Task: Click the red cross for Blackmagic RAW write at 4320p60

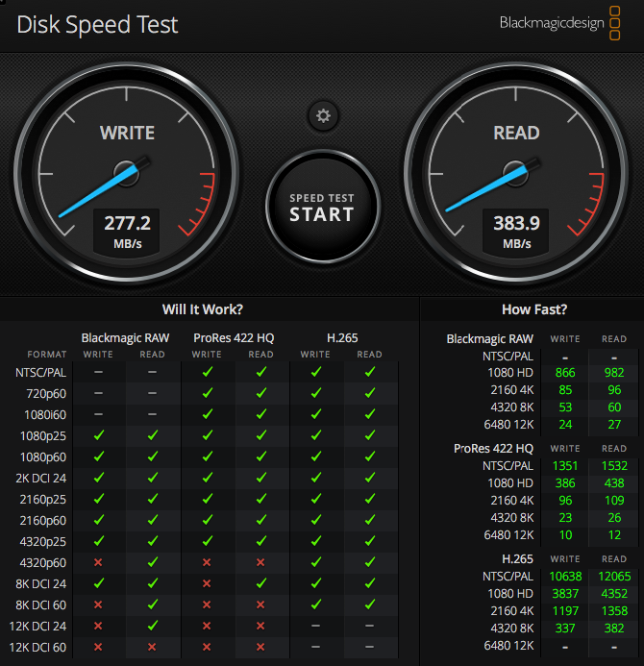Action: (98, 562)
